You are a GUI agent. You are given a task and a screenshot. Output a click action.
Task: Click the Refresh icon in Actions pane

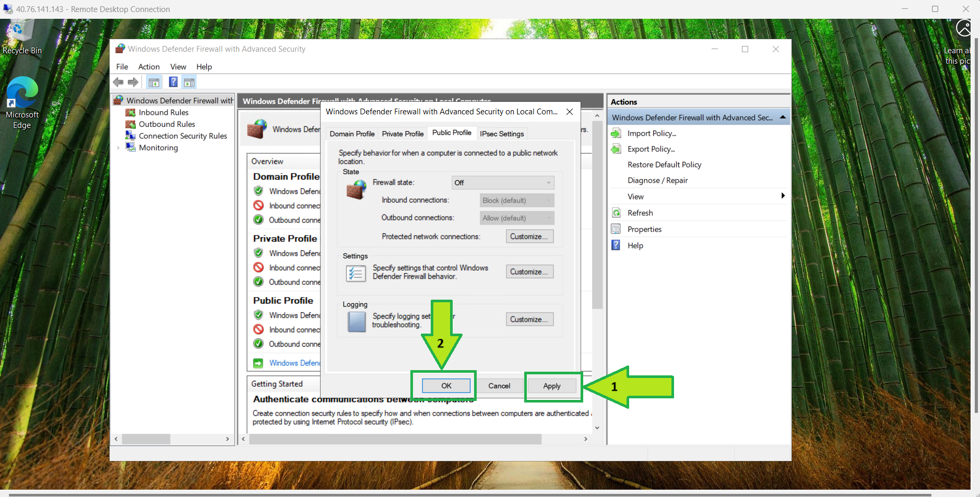pyautogui.click(x=616, y=212)
